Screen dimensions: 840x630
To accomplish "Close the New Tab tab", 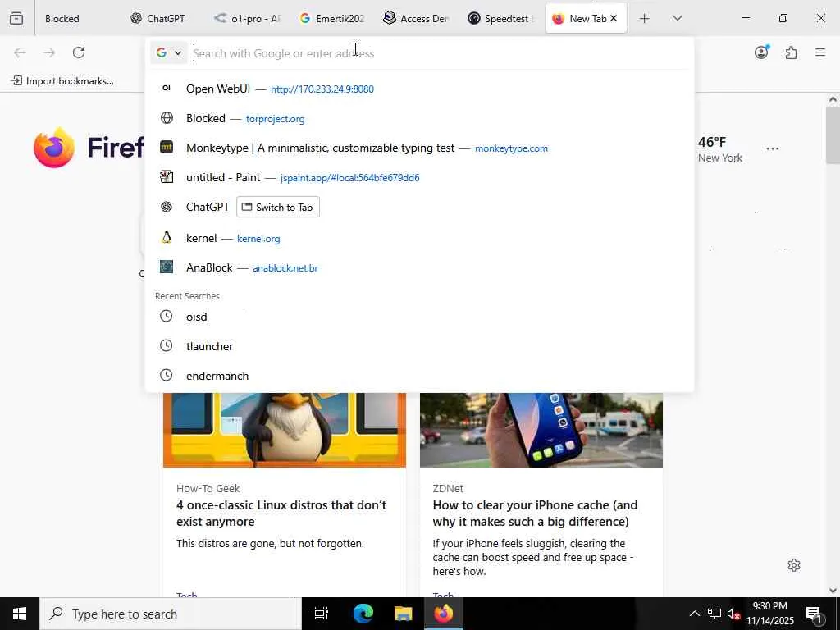I will coord(614,18).
